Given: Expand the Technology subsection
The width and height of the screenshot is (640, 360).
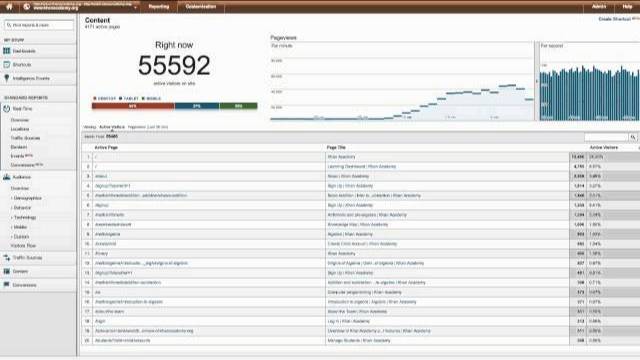Looking at the screenshot, I should (24, 218).
